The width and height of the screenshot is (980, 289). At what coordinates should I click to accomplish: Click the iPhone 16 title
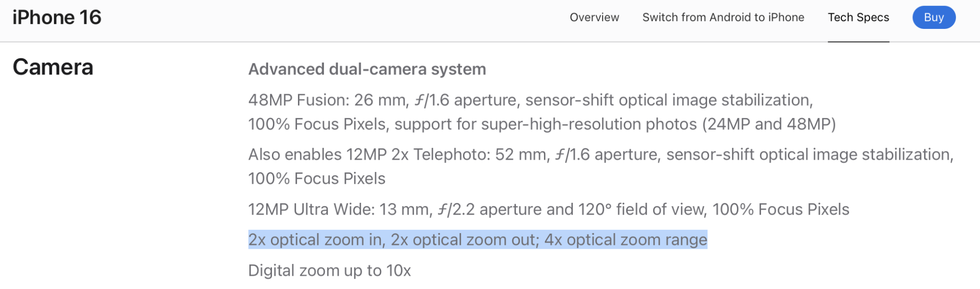[57, 18]
